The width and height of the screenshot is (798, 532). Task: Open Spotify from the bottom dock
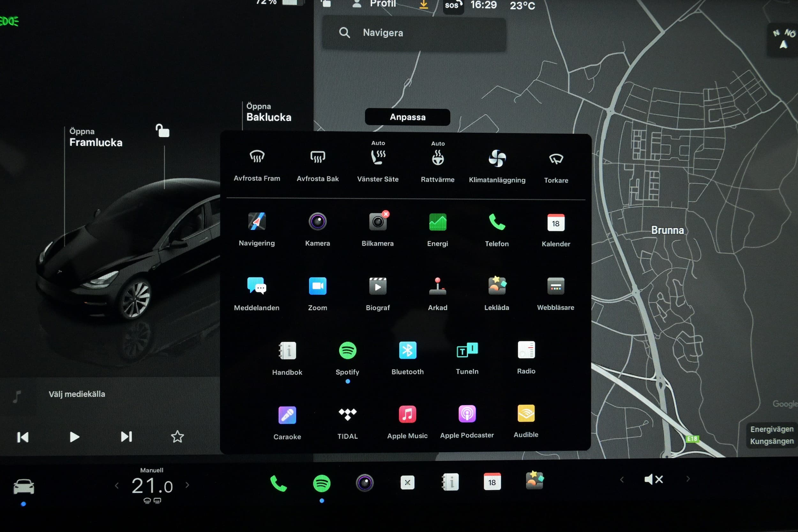point(321,483)
